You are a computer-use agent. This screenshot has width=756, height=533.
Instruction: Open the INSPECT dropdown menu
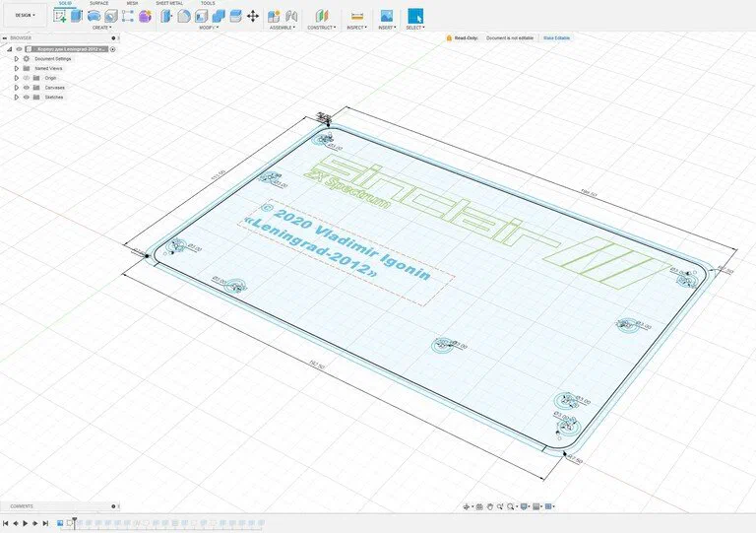pos(356,28)
